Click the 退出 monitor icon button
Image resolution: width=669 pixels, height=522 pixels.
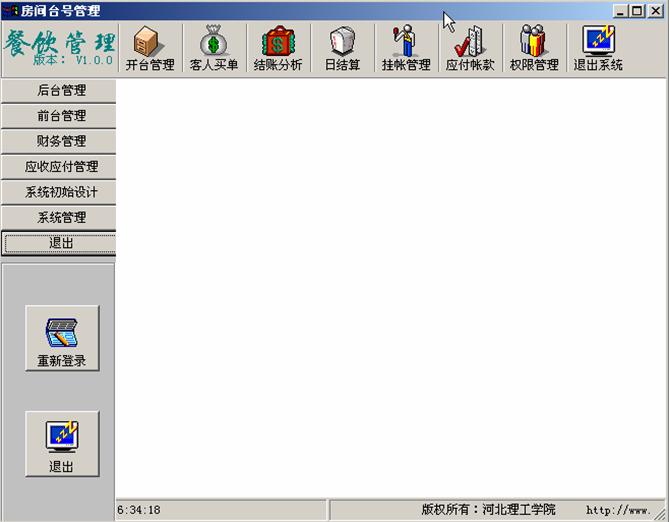[62, 444]
